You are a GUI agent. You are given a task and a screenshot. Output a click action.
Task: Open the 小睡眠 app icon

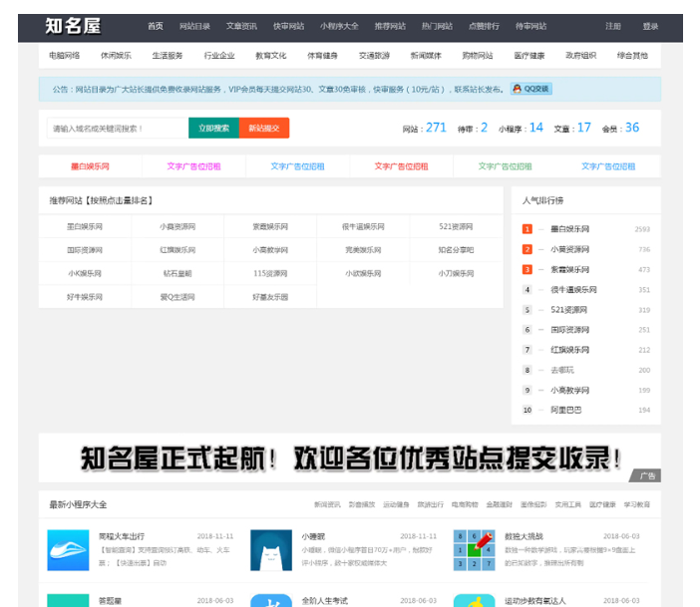(x=271, y=550)
